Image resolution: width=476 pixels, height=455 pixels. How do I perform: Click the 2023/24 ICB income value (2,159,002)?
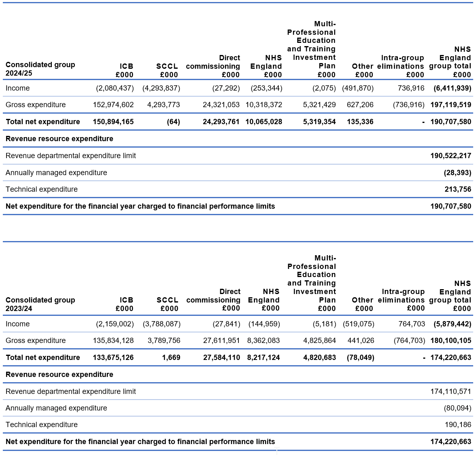click(115, 324)
